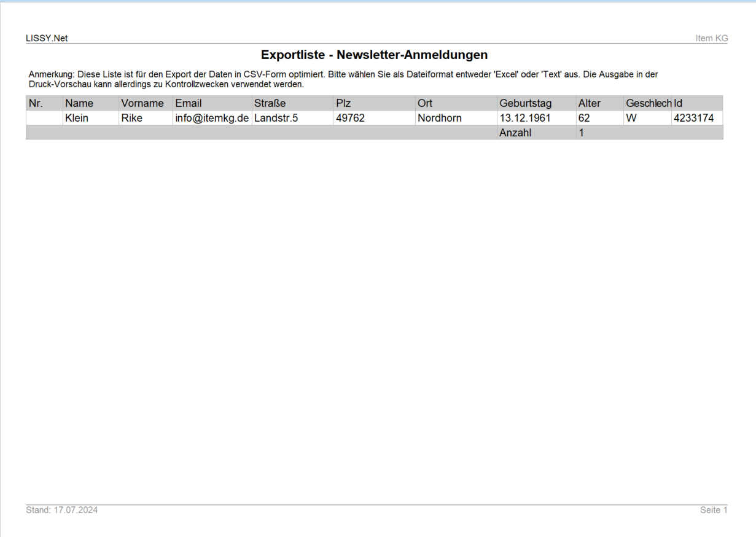756x537 pixels.
Task: Click the 'Geschlech' column header
Action: (648, 103)
